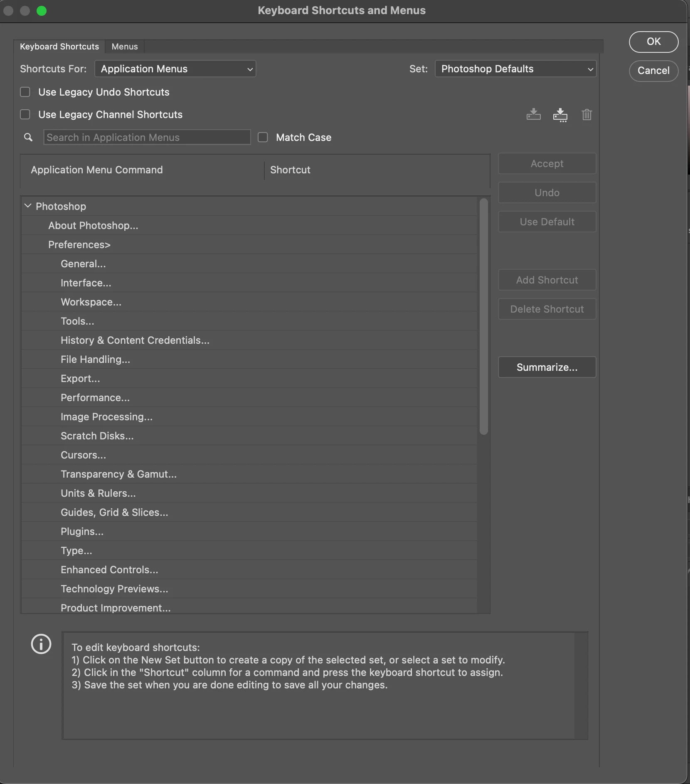Click the Add Shortcut button
Screen dimensions: 690x784
coord(547,280)
